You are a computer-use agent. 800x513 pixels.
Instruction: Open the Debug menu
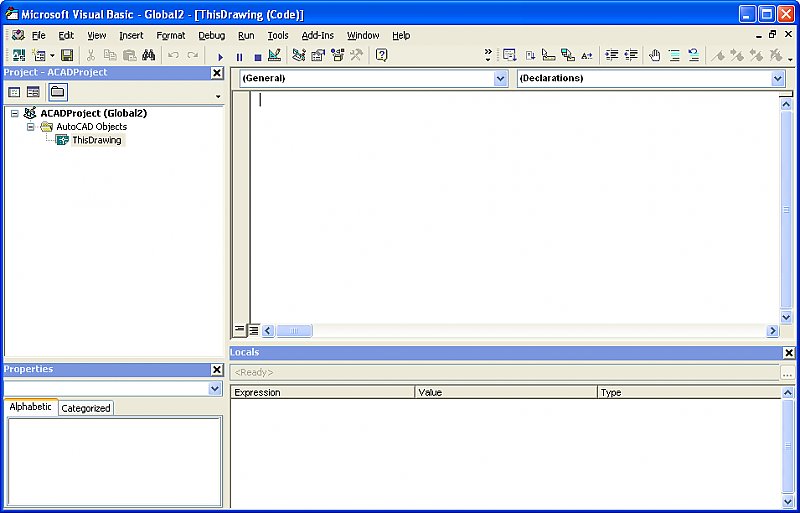[212, 35]
